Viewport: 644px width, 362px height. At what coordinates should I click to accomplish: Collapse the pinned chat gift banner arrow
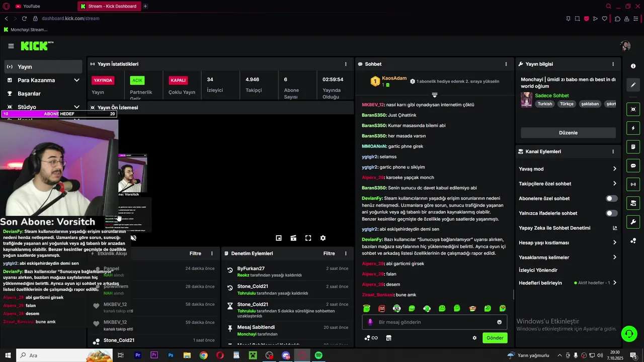click(x=435, y=95)
